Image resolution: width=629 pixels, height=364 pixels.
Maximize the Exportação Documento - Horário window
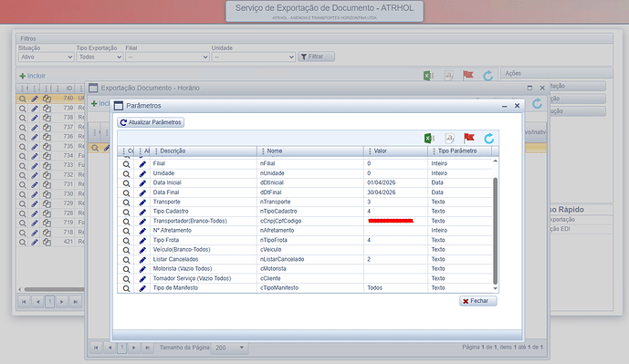[529, 88]
